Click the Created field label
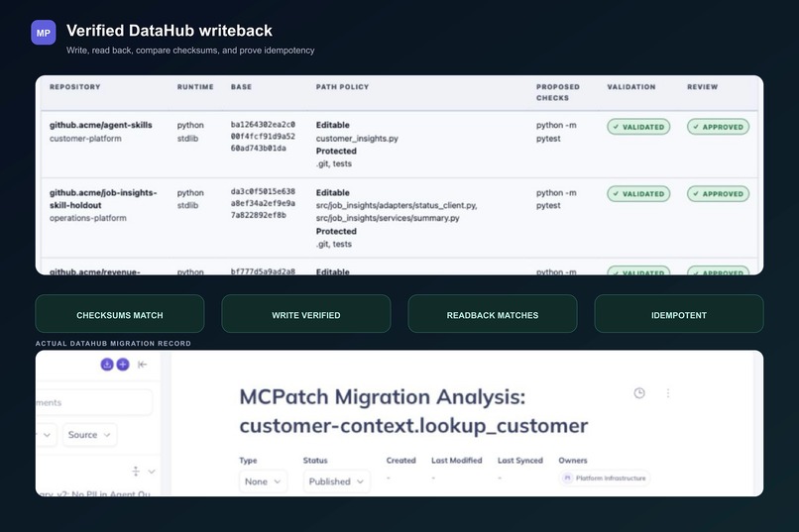Image resolution: width=799 pixels, height=532 pixels. [x=401, y=461]
